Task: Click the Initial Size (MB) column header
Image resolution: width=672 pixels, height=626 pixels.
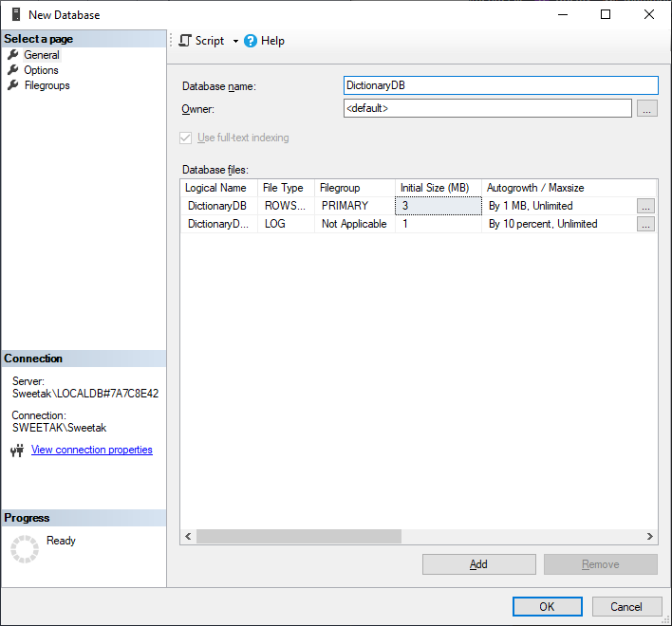Action: point(438,188)
